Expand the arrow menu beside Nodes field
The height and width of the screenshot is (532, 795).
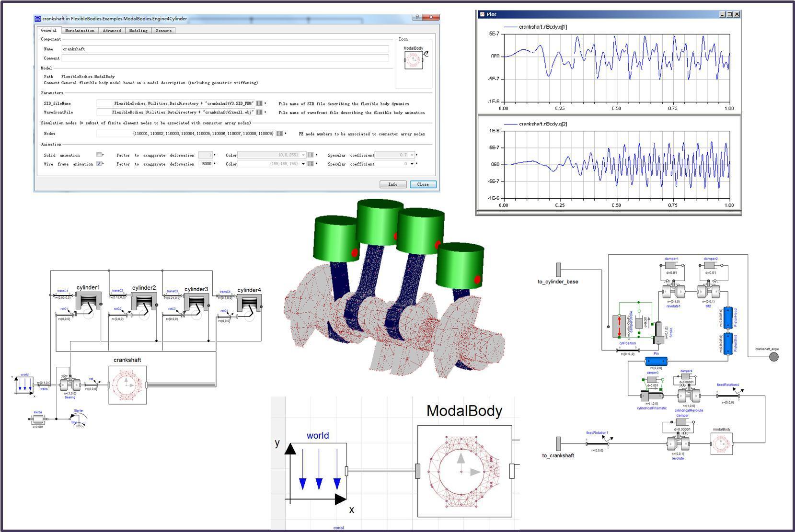pyautogui.click(x=286, y=134)
